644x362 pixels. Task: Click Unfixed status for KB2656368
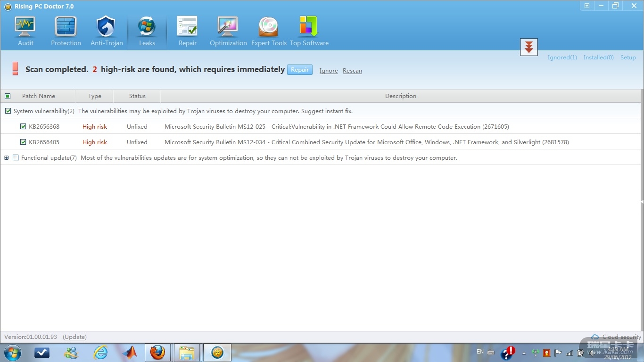(137, 126)
